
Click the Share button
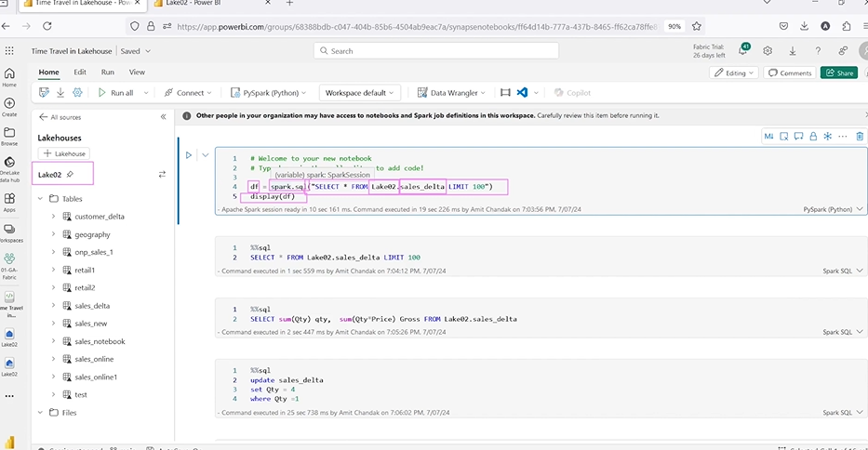pos(839,73)
